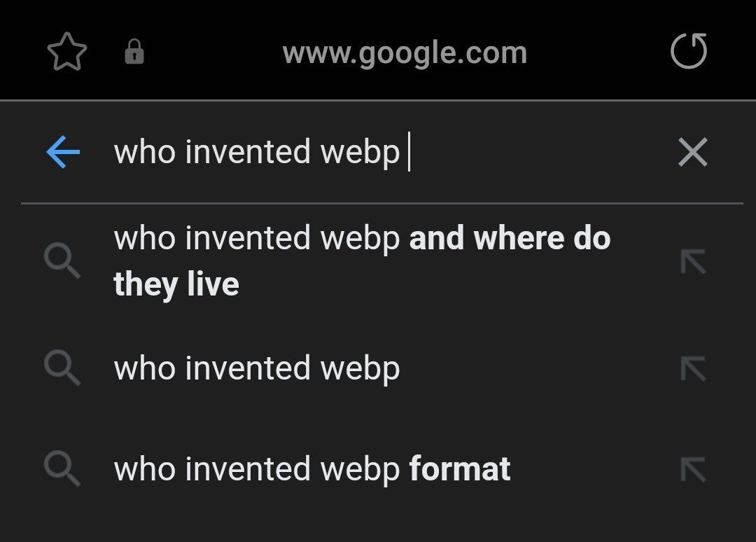
Task: Pick the 'who invented webp format' suggestion
Action: [311, 469]
